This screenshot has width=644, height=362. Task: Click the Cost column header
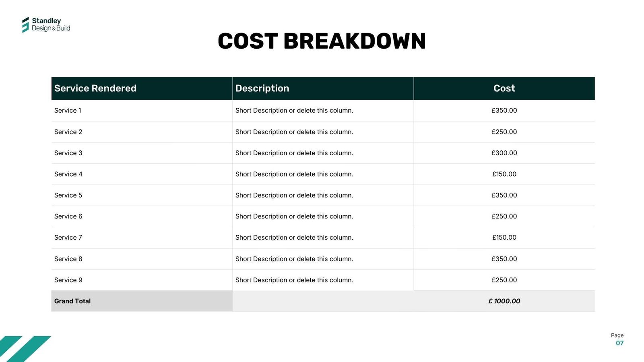pos(504,88)
